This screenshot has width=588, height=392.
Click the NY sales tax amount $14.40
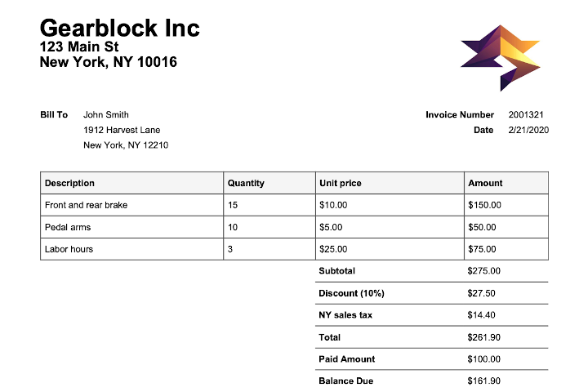point(481,315)
